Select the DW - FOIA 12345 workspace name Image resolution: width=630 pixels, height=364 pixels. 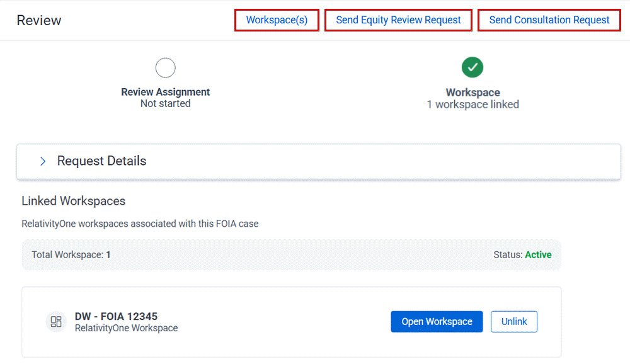pyautogui.click(x=115, y=316)
